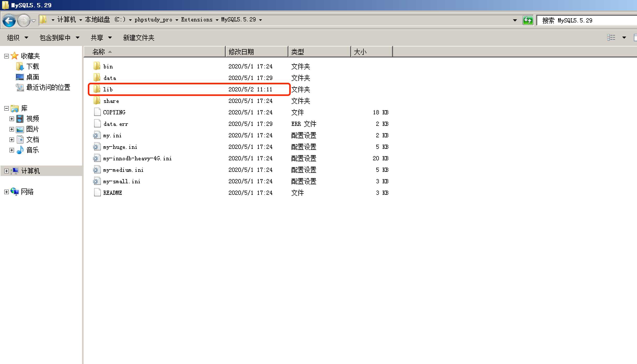
Task: Select the lib folder icon
Action: [97, 89]
